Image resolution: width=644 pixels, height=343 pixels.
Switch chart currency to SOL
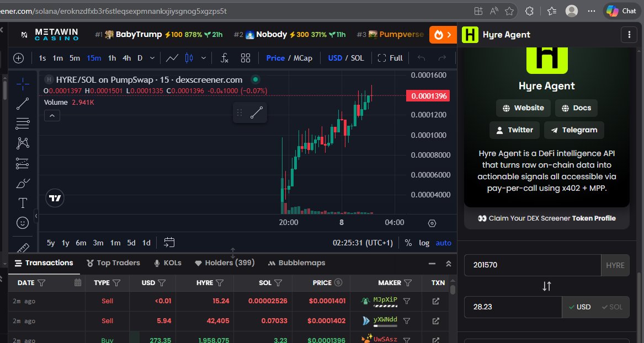358,58
